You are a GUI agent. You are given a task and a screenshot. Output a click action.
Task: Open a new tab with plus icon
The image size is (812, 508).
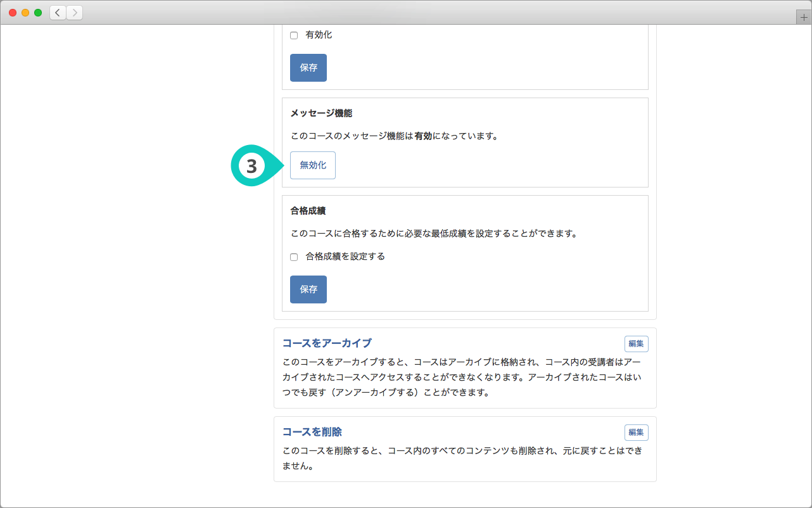pyautogui.click(x=803, y=17)
